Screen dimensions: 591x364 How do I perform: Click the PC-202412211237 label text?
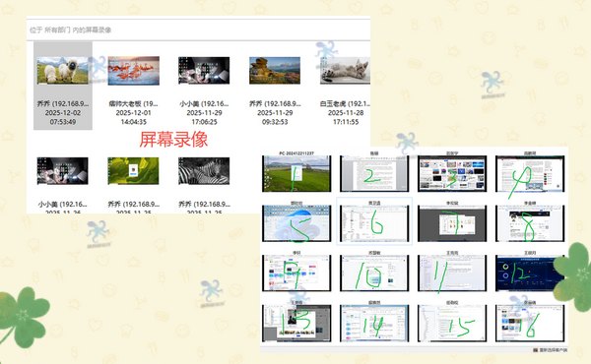(296, 153)
